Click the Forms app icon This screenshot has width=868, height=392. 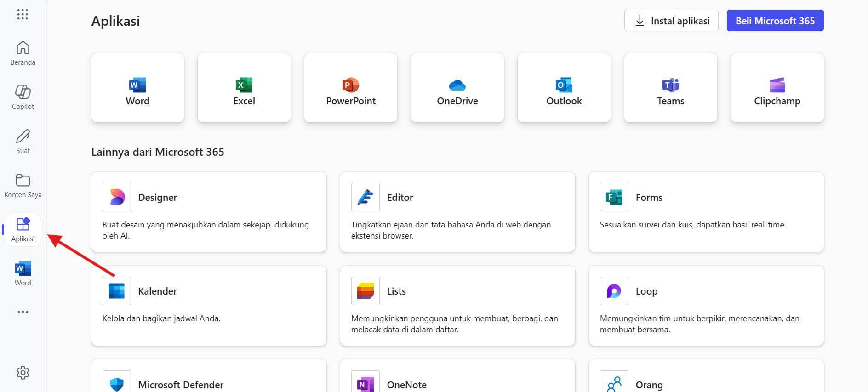614,197
